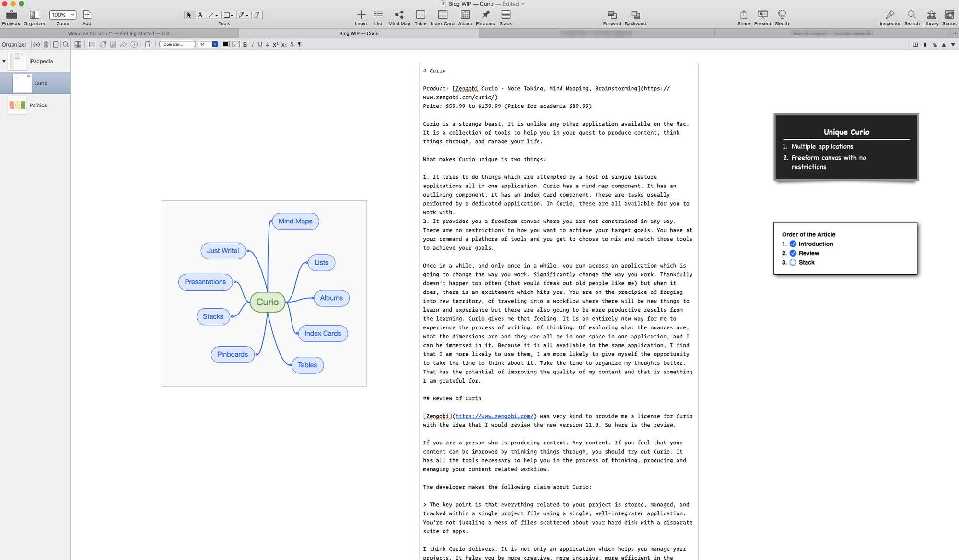
Task: Select Curio in the Organizer
Action: pyautogui.click(x=35, y=83)
